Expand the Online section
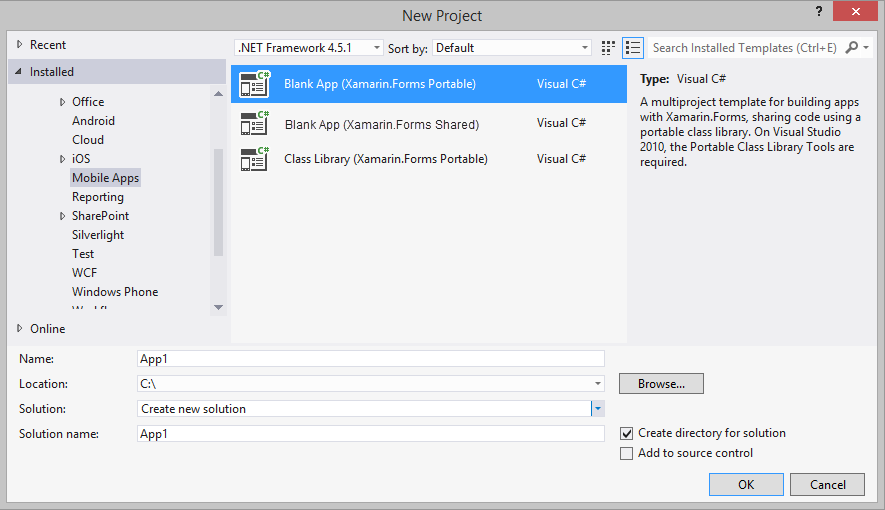This screenshot has height=510, width=885. point(21,329)
